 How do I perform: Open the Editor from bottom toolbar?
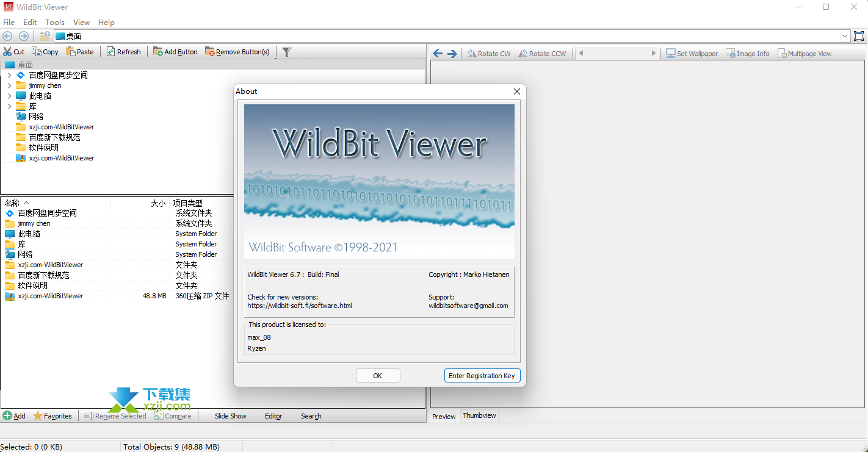coord(273,416)
